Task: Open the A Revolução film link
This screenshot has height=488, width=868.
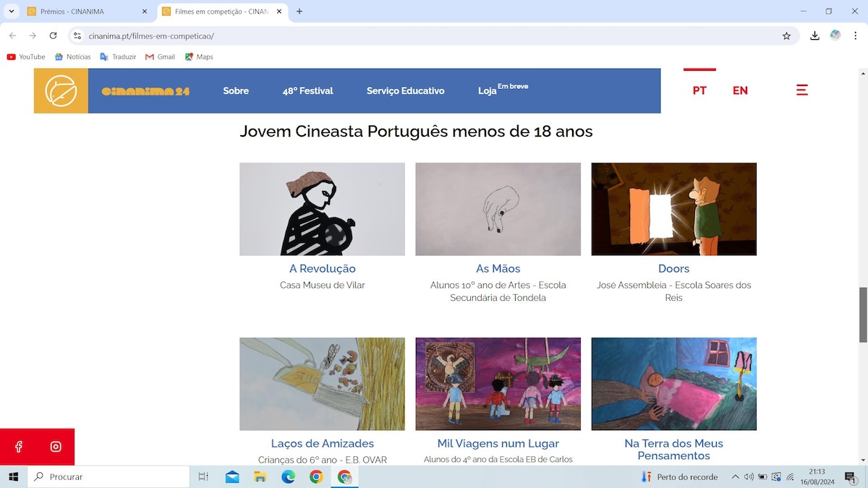Action: 322,269
